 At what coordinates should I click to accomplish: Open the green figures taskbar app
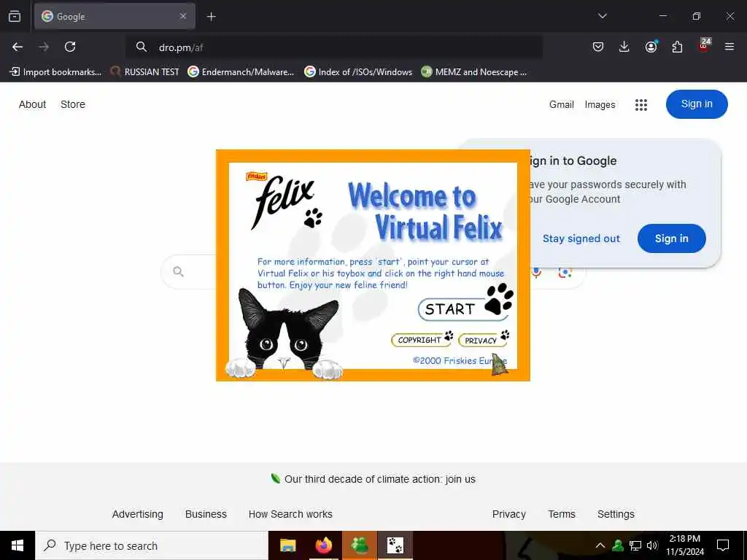(x=360, y=545)
